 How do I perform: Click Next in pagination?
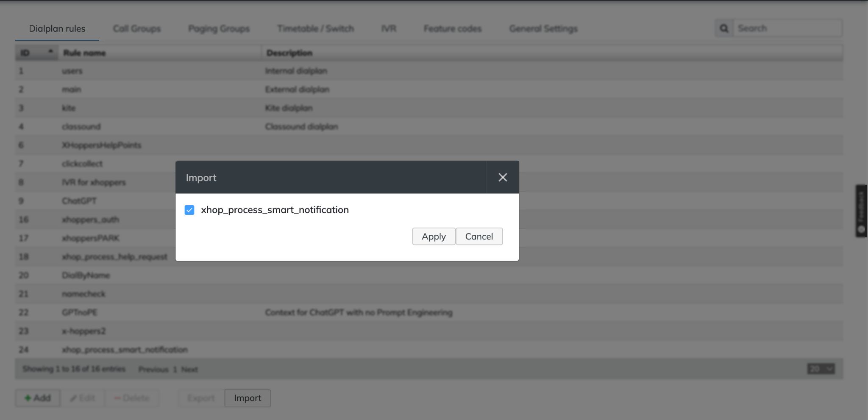[x=189, y=369]
